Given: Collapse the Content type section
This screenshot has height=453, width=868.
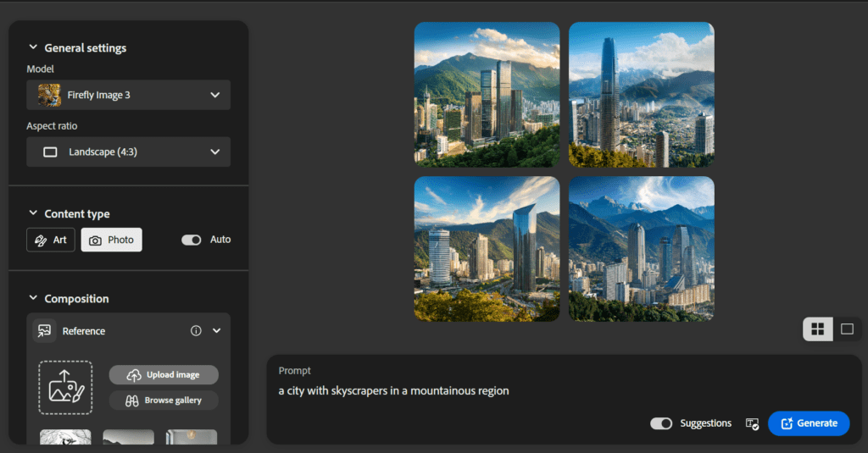Looking at the screenshot, I should click(x=33, y=213).
